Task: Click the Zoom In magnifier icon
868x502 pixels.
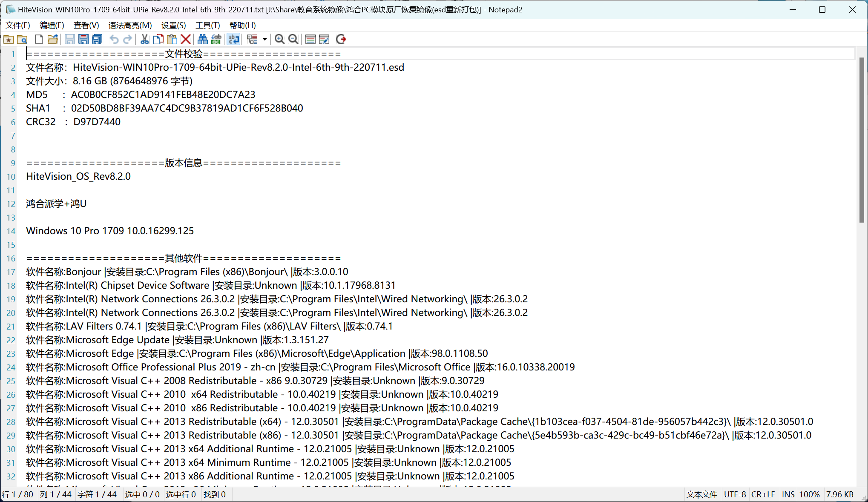Action: tap(279, 40)
